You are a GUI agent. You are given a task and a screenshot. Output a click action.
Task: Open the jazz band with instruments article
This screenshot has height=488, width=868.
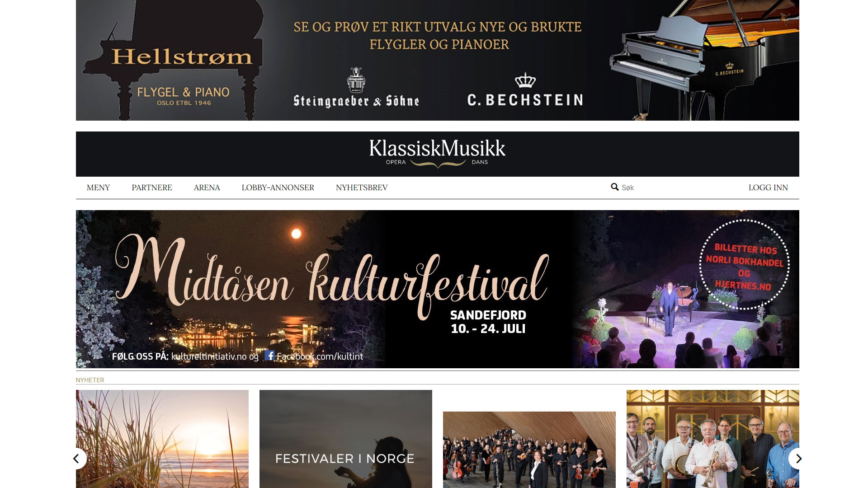pyautogui.click(x=712, y=439)
